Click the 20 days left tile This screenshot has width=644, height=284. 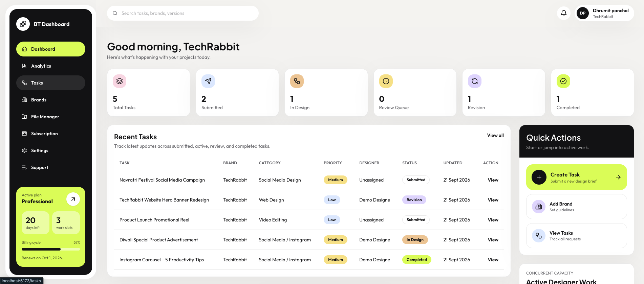click(x=36, y=223)
